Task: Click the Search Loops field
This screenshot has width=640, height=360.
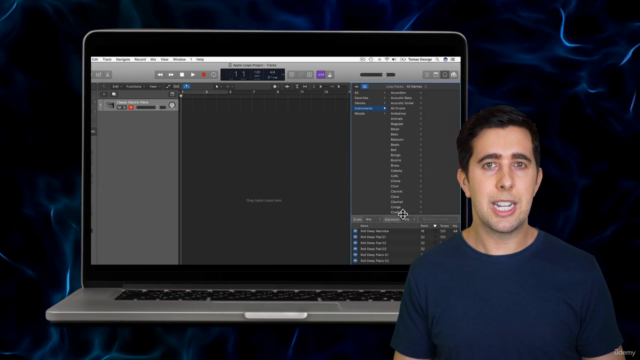Action: click(x=438, y=220)
